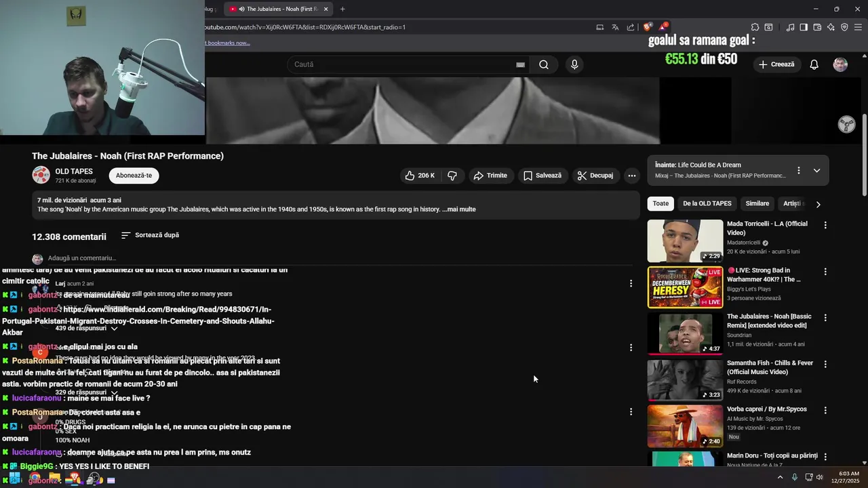Subscribe with the Abonează-te button

pos(134,176)
